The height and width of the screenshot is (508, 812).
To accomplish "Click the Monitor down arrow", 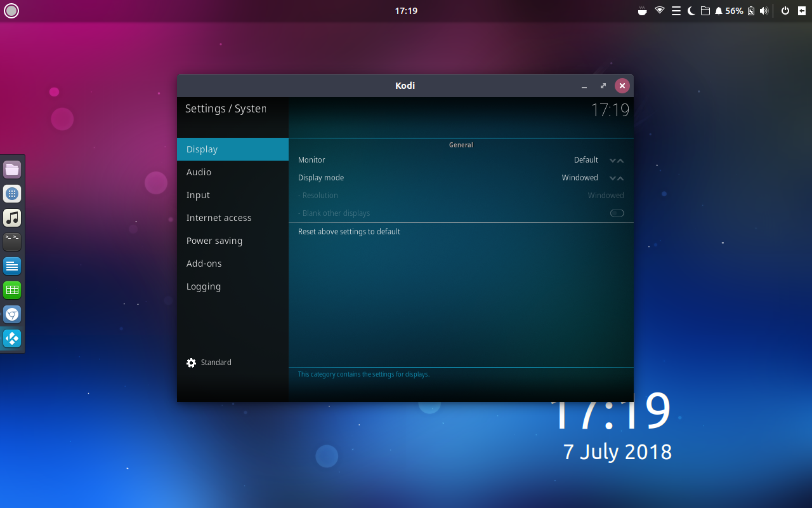I will (x=613, y=161).
